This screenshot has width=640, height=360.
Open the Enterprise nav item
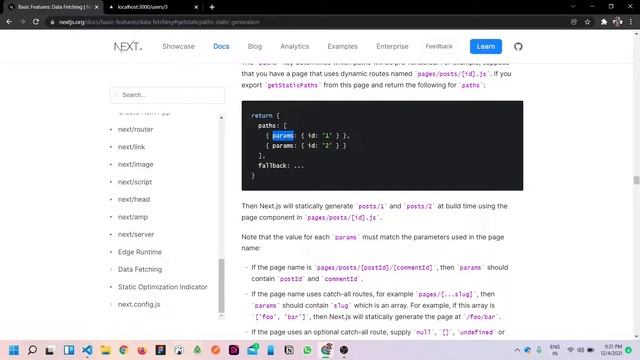point(392,47)
